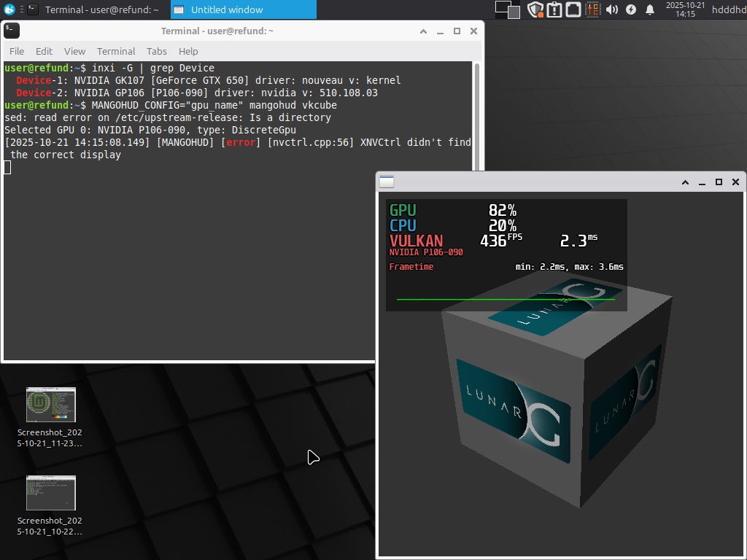
Task: Open the Help menu in Terminal
Action: coord(188,52)
